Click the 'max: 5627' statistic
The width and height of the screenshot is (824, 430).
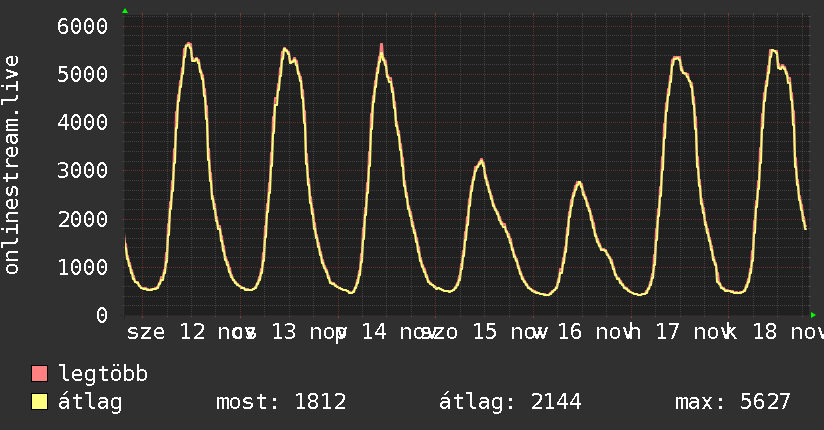tap(733, 402)
